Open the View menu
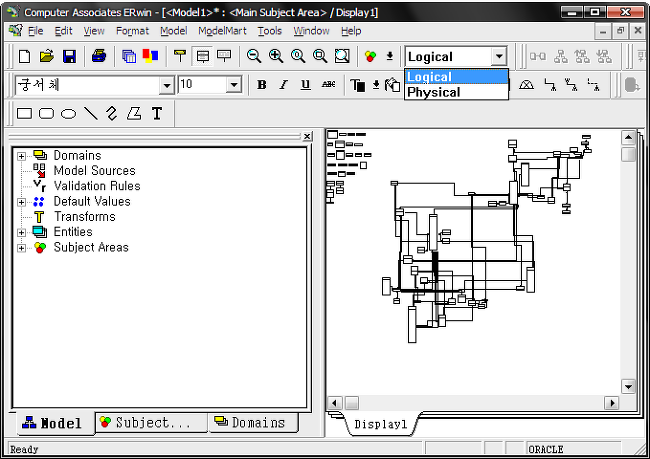 click(x=94, y=31)
